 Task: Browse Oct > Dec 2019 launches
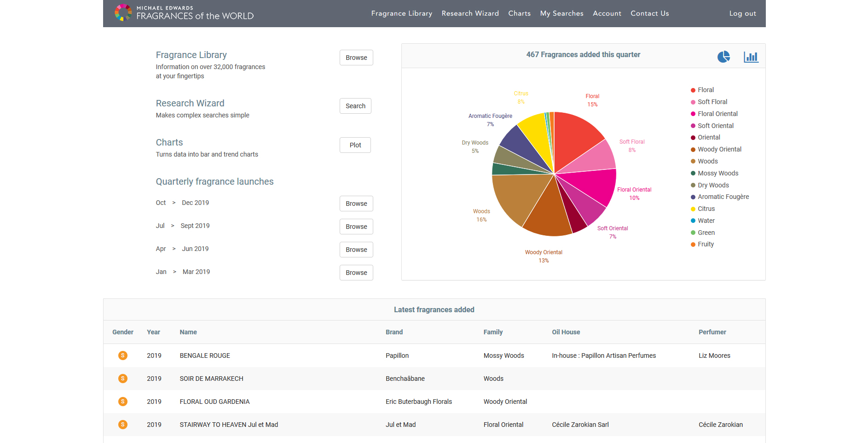pos(356,204)
